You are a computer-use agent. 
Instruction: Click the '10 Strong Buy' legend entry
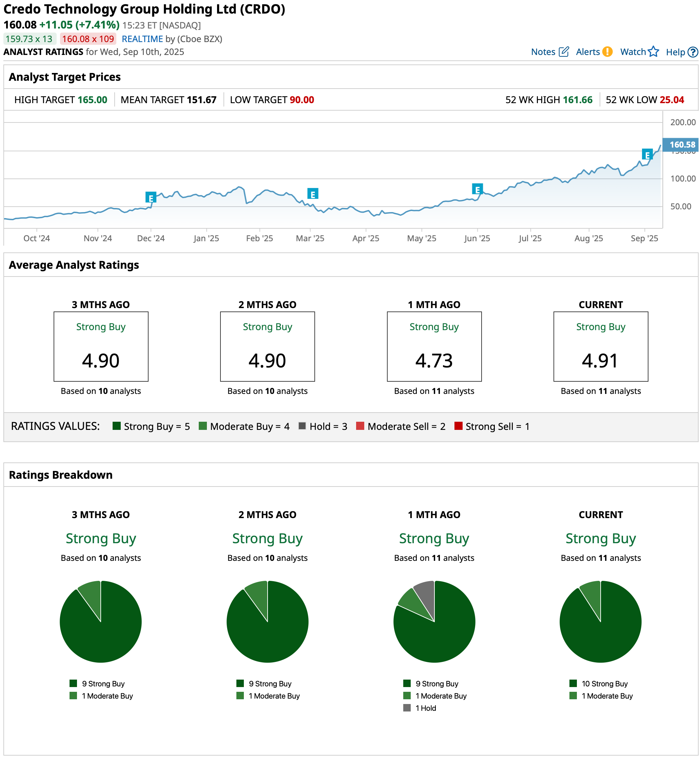[x=599, y=683]
